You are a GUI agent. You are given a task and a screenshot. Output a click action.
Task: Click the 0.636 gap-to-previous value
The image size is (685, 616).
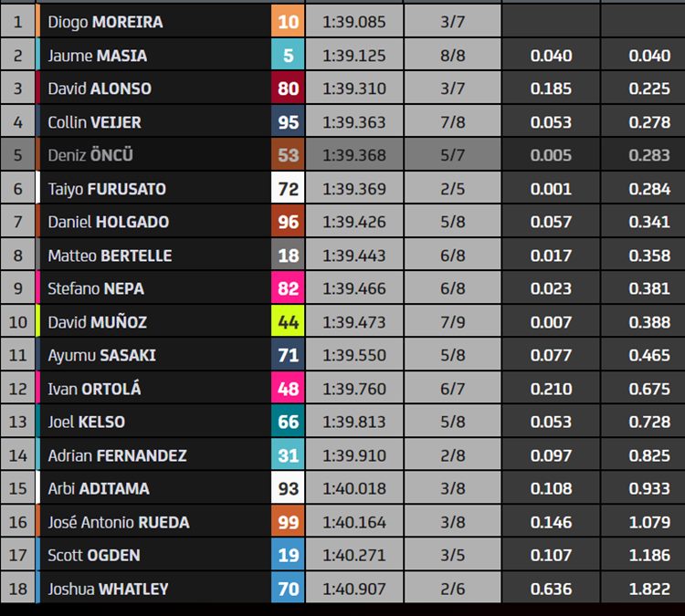click(551, 589)
